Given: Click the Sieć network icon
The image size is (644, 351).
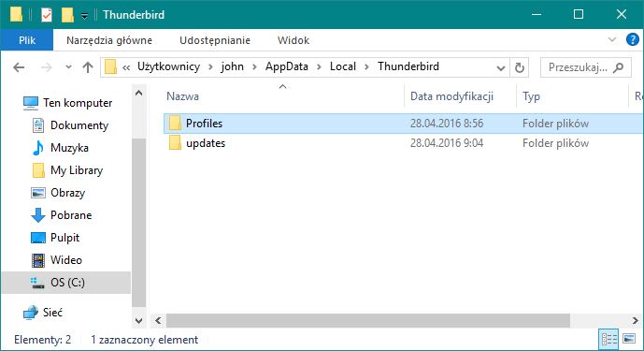Looking at the screenshot, I should point(31,313).
